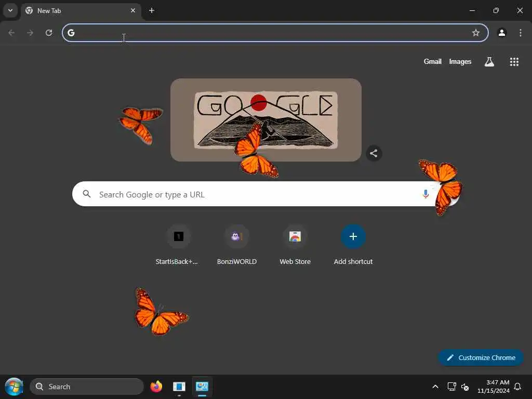Click the Add shortcut plus button

point(353,236)
